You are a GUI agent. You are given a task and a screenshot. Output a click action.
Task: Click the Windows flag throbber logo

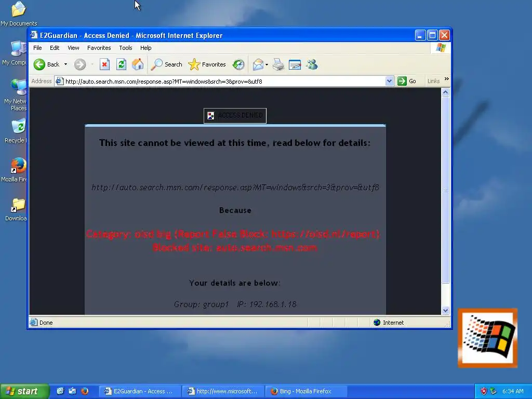coord(441,48)
